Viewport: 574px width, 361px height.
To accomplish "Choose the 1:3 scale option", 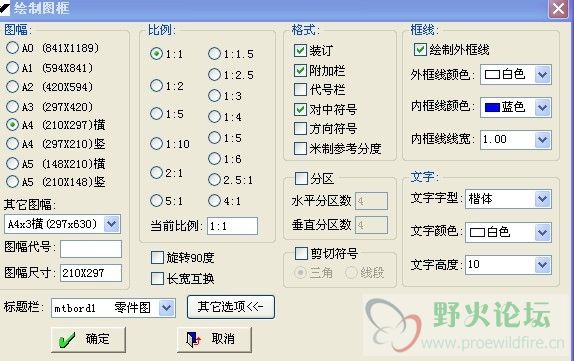I will [x=214, y=96].
